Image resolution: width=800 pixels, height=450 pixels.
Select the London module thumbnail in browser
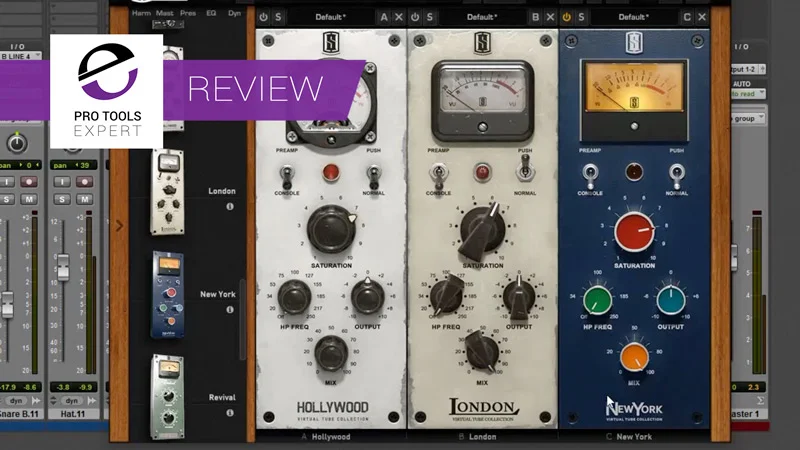pyautogui.click(x=167, y=192)
